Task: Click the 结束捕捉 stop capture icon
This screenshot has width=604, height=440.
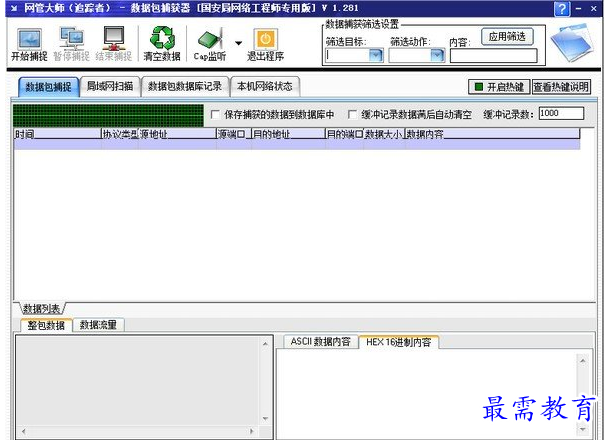Action: 114,45
